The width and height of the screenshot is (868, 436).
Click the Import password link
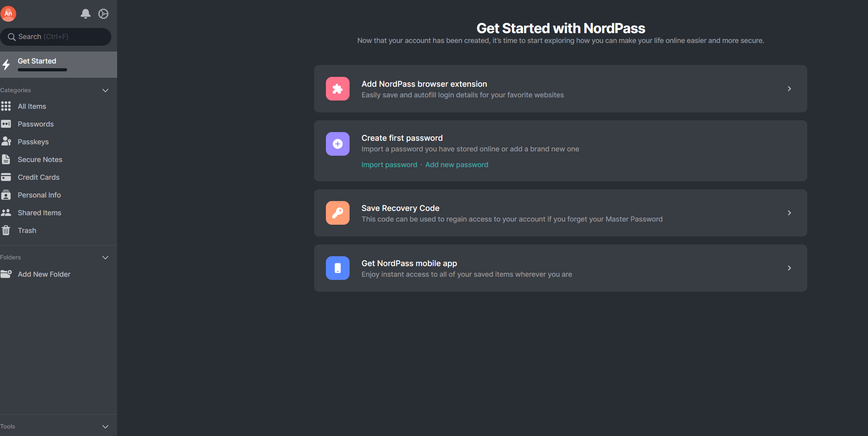(389, 165)
